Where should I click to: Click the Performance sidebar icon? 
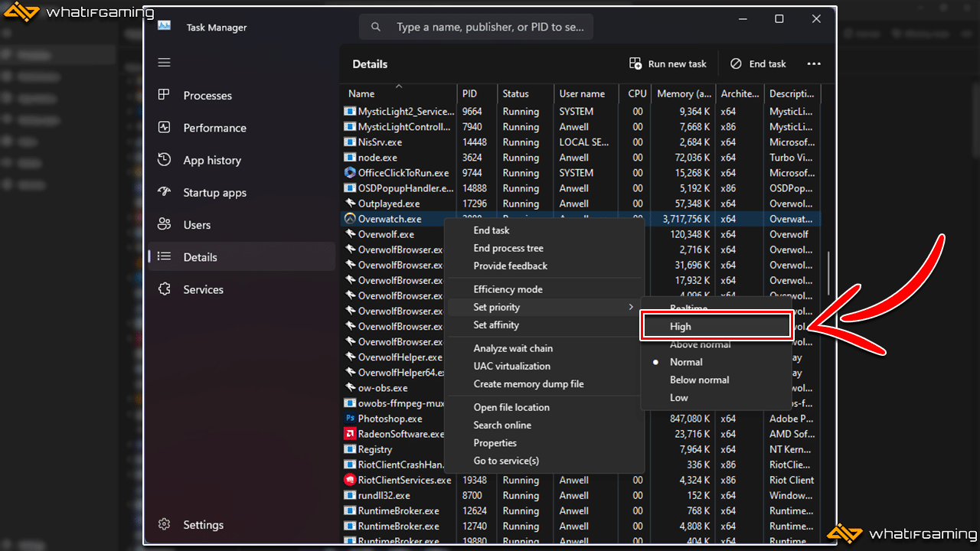click(164, 128)
